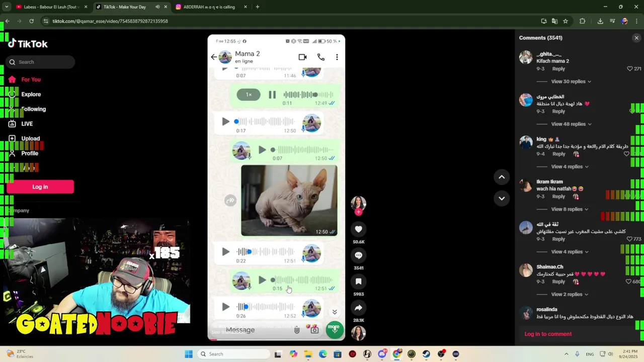The image size is (644, 362).
Task: Go to next video with down arrow
Action: pos(502,198)
